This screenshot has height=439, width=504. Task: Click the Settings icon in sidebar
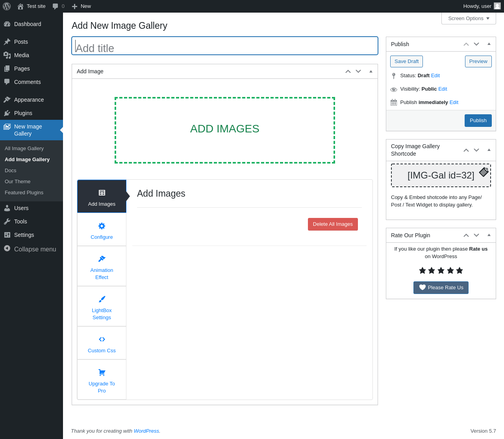[x=7, y=235]
